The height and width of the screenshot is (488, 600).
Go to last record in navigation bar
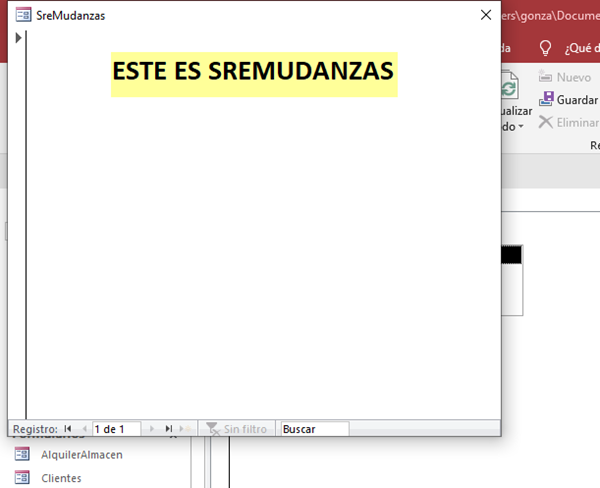click(x=169, y=429)
